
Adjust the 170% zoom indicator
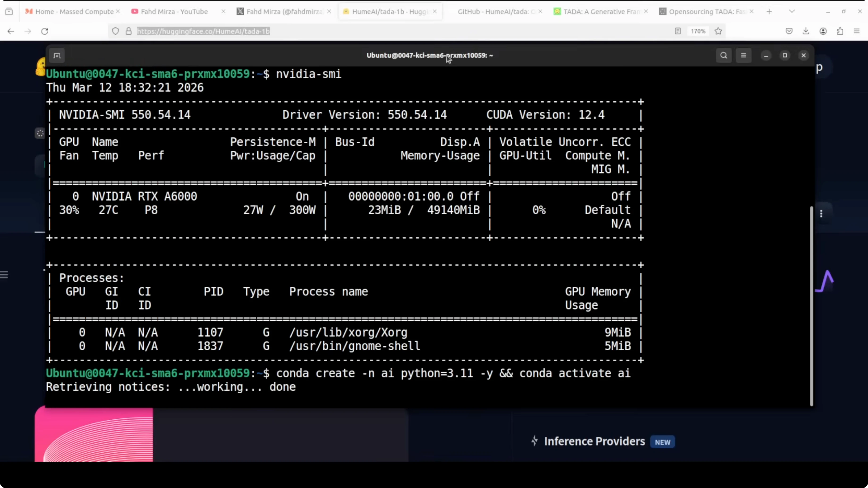[698, 31]
